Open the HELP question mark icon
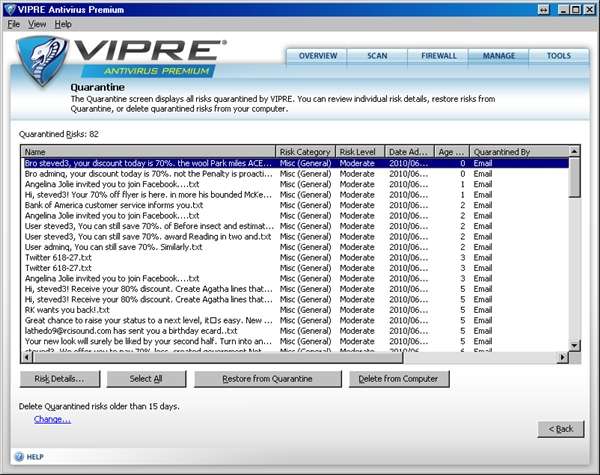Image resolution: width=600 pixels, height=475 pixels. (x=19, y=457)
